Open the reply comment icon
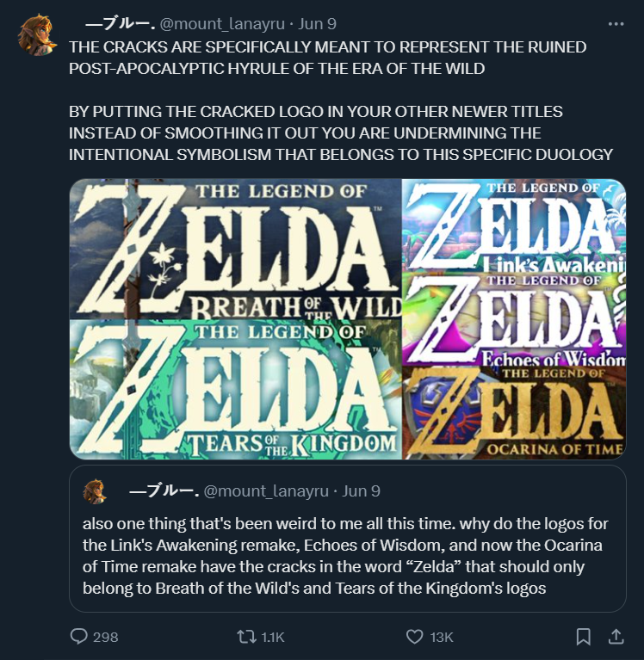The height and width of the screenshot is (660, 644). pyautogui.click(x=78, y=637)
